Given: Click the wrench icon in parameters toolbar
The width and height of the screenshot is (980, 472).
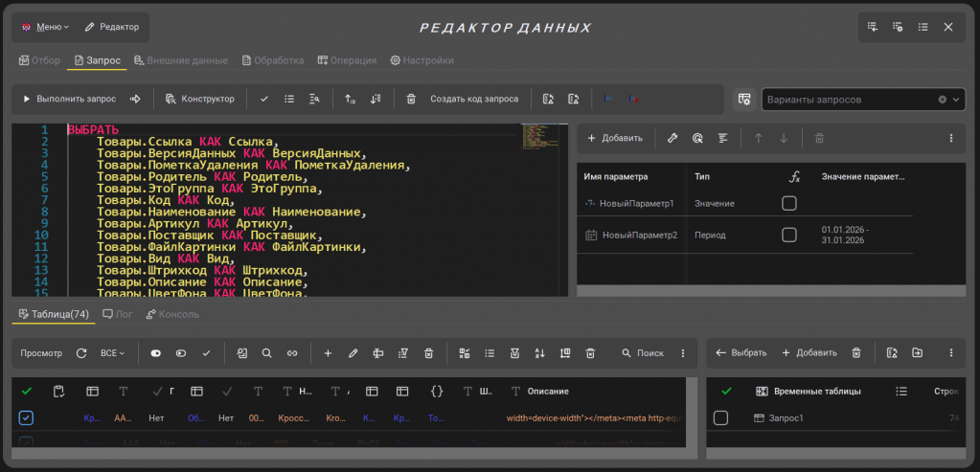Looking at the screenshot, I should pyautogui.click(x=672, y=138).
